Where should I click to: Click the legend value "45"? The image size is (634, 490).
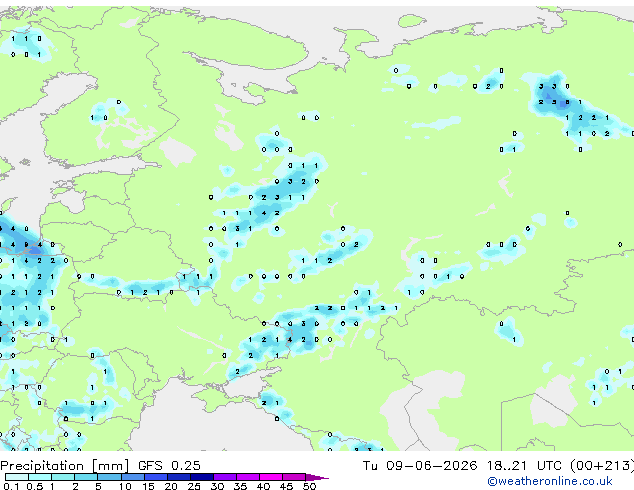286,486
